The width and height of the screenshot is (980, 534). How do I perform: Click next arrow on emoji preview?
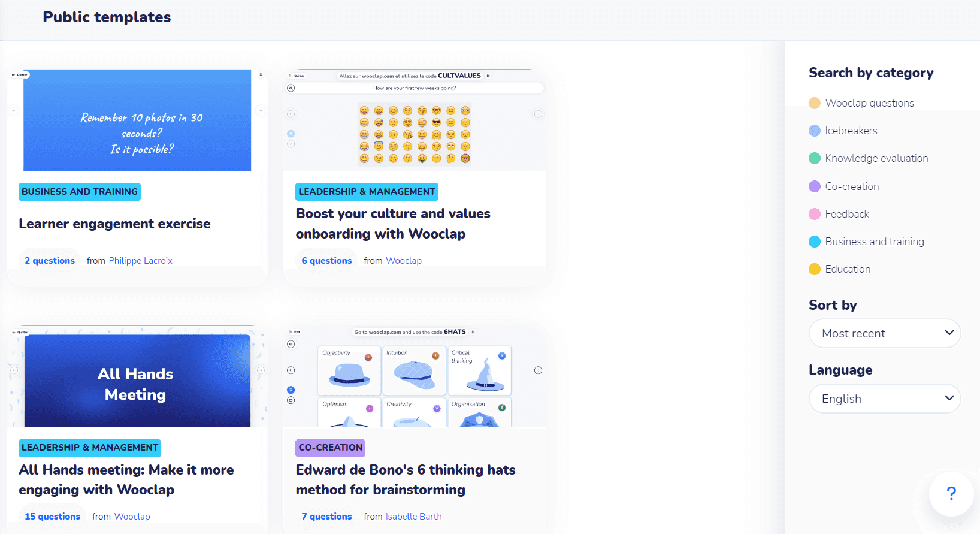point(538,114)
